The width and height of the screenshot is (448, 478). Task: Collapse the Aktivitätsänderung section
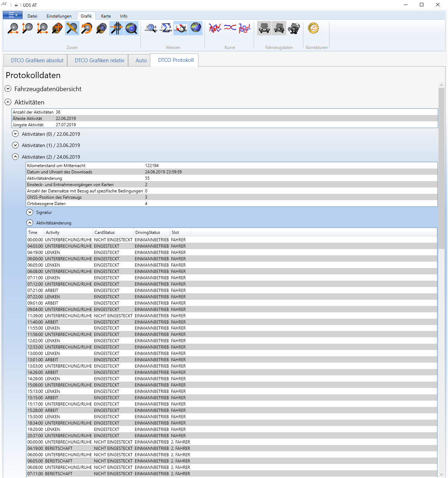point(30,223)
